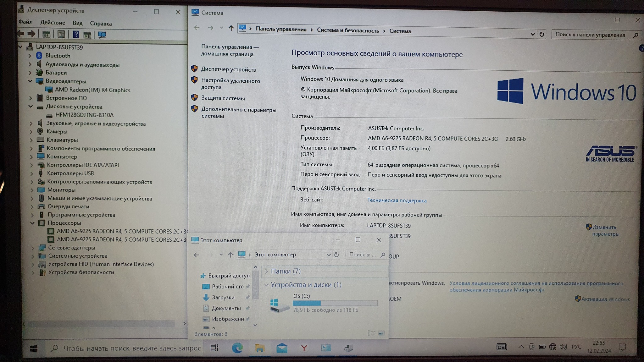Click Task View icon on the taskbar
644x362 pixels.
click(x=214, y=348)
